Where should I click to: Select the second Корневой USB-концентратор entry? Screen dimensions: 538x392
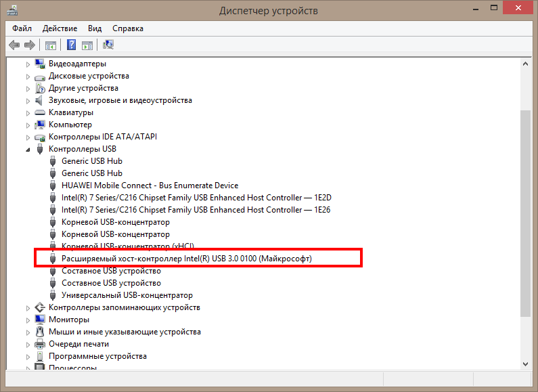pos(116,234)
